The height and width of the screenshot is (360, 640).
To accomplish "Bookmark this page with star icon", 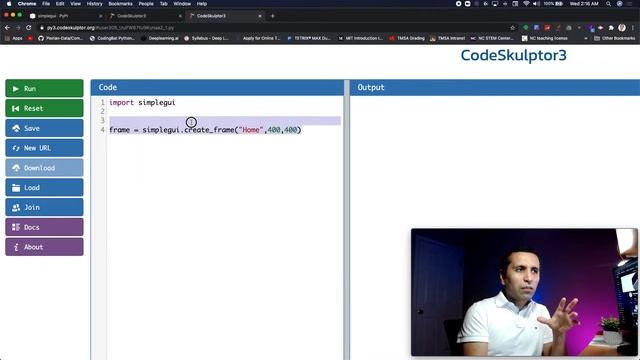I will pyautogui.click(x=512, y=28).
